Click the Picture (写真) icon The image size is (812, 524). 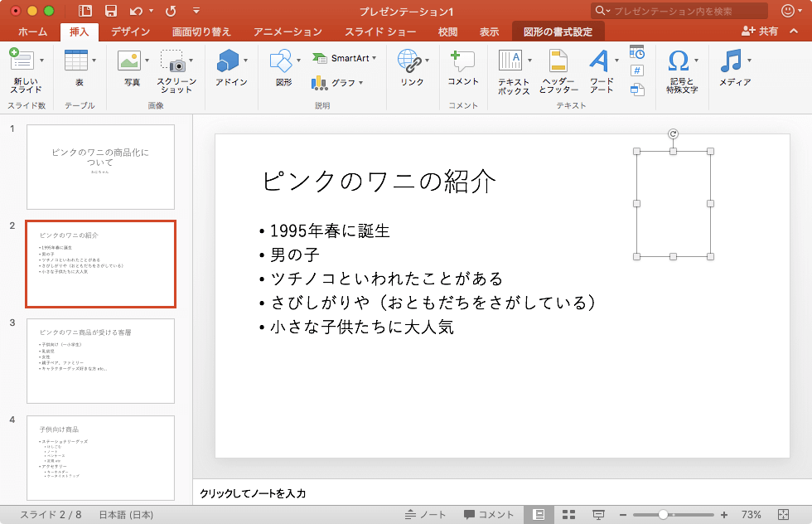pos(129,61)
